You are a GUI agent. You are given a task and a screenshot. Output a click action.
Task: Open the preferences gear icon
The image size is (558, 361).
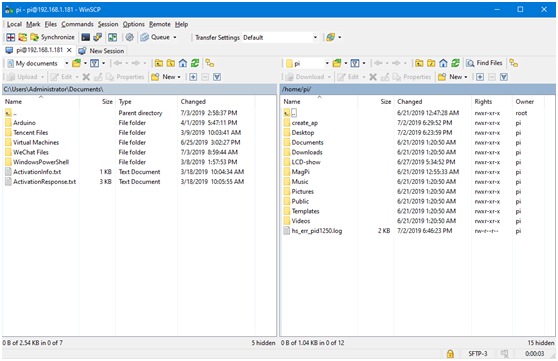(130, 37)
